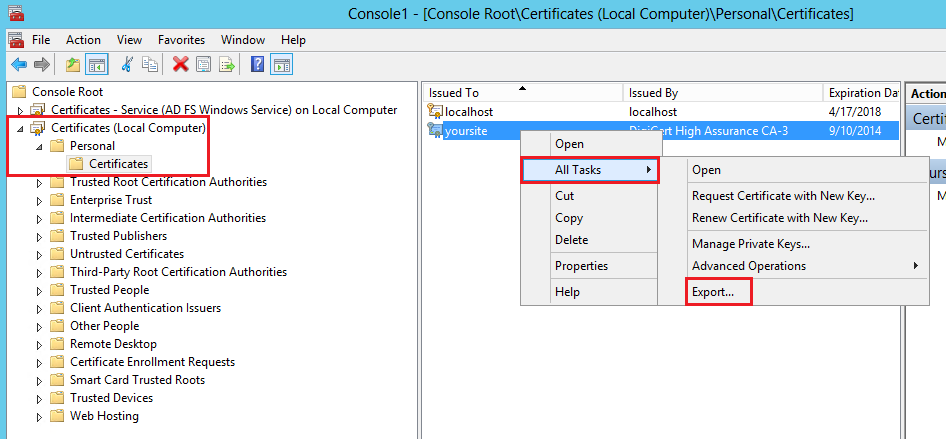Click the Export List toolbar icon
The image size is (946, 439).
(x=227, y=65)
